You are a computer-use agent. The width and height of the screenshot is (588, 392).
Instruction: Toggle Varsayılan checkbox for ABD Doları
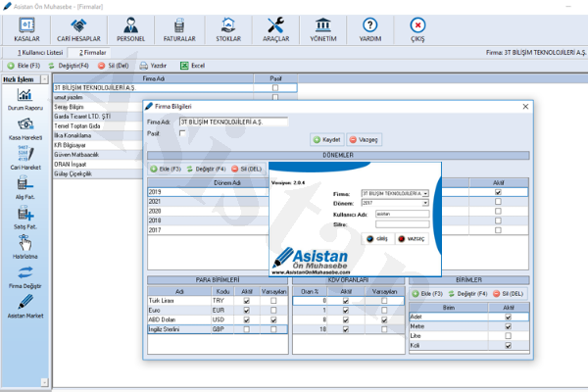[273, 320]
